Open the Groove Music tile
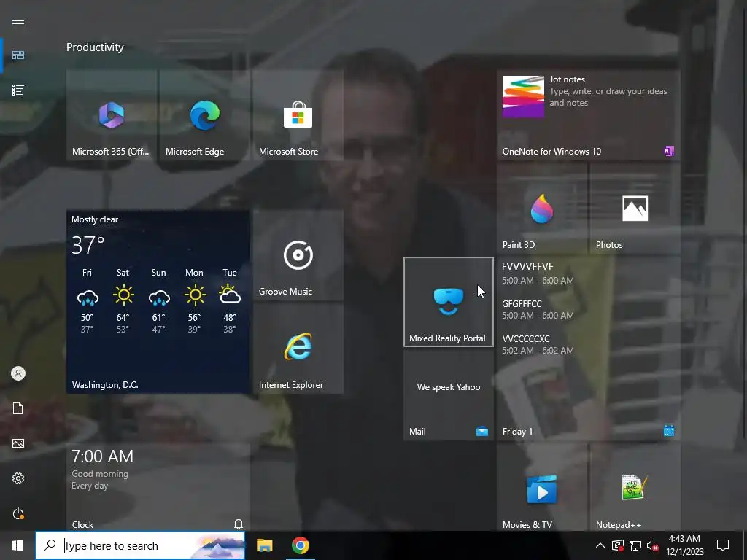The image size is (747, 560). pos(298,254)
